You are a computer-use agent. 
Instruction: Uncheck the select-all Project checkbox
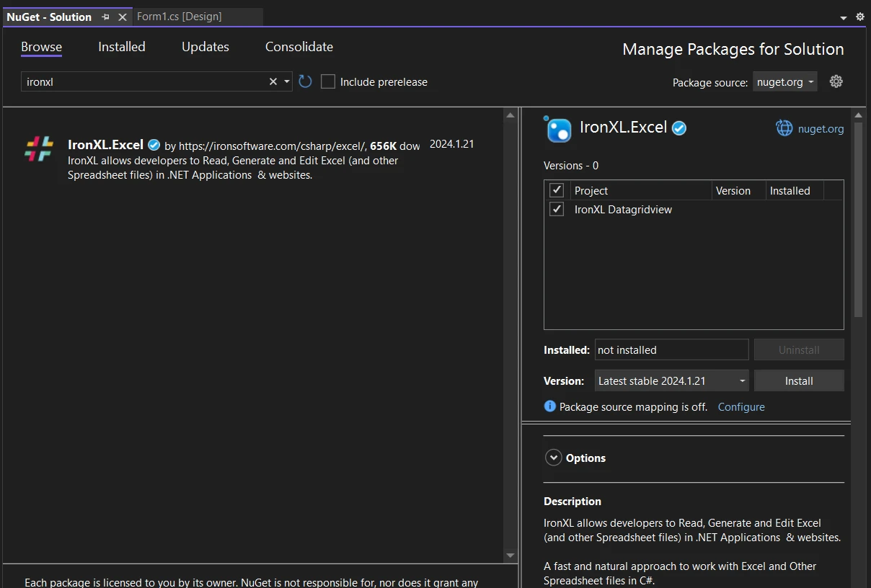tap(557, 190)
